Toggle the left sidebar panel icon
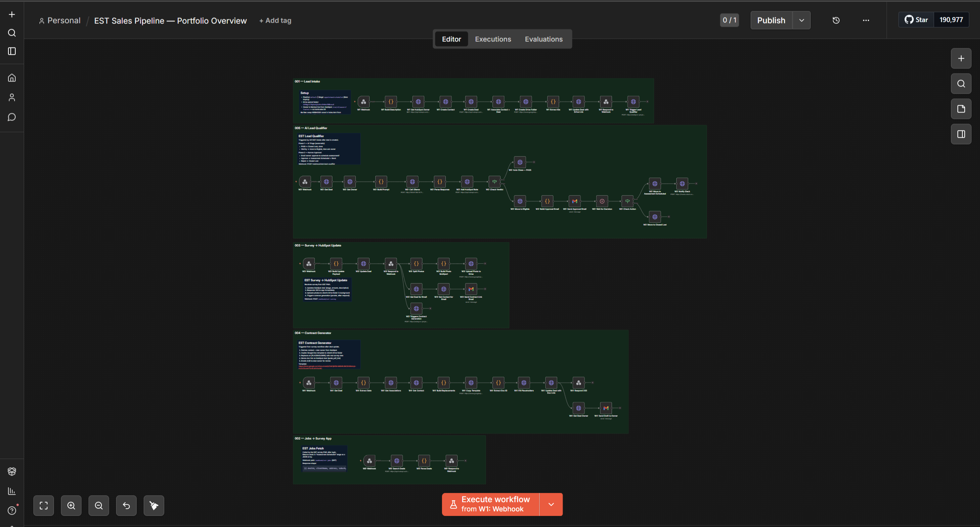The image size is (980, 527). [12, 51]
